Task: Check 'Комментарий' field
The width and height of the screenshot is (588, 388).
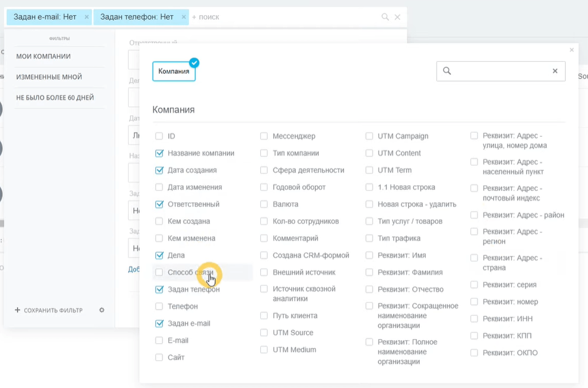Action: (264, 238)
